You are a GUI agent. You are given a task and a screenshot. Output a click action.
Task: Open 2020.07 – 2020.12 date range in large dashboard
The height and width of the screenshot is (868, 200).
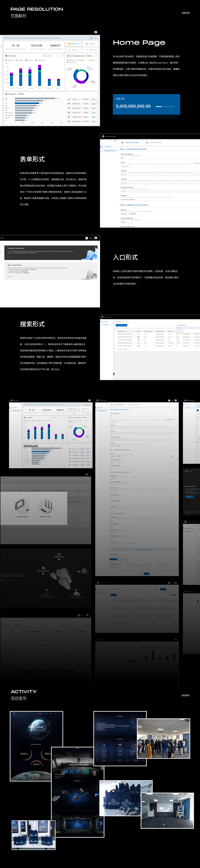point(53,56)
